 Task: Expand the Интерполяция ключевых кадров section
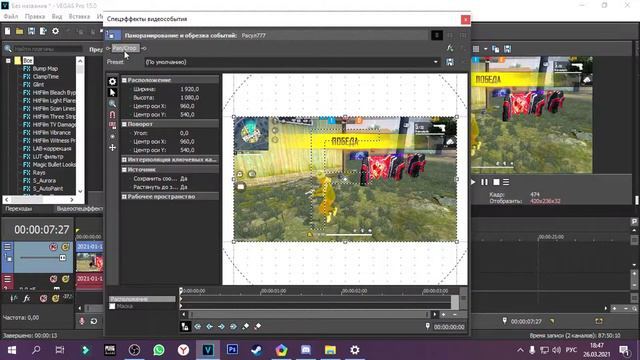[124, 160]
